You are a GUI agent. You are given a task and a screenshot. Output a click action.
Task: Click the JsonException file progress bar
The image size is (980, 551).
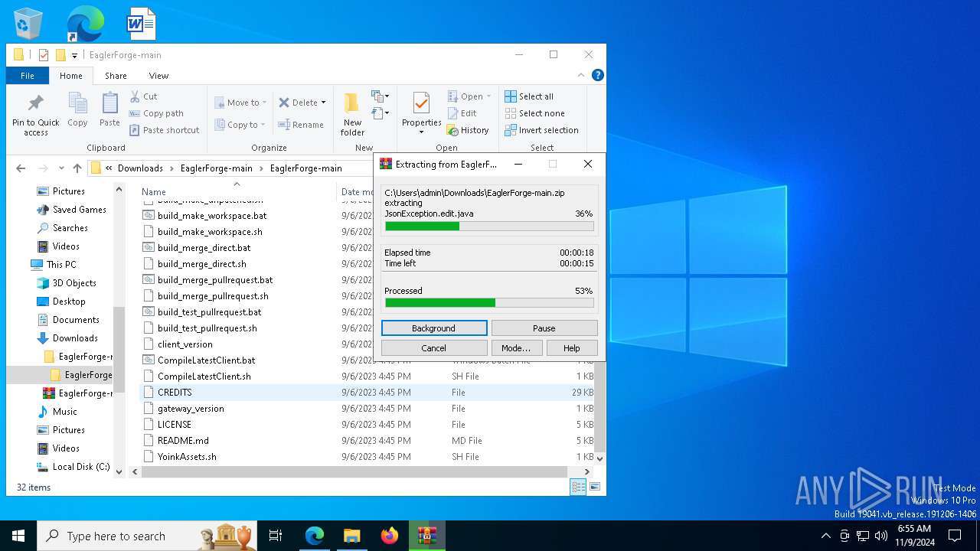[489, 226]
